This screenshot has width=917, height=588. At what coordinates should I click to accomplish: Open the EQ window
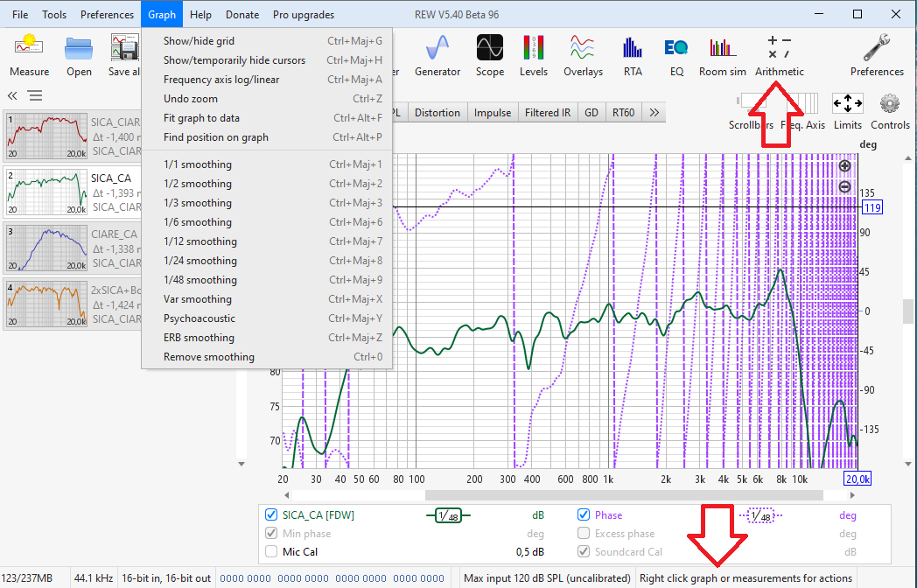coord(675,53)
